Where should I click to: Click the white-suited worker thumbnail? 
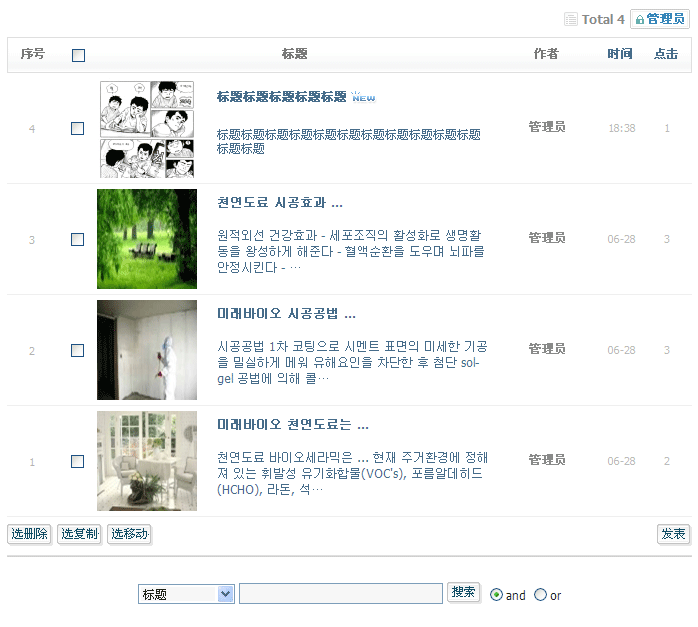point(147,350)
